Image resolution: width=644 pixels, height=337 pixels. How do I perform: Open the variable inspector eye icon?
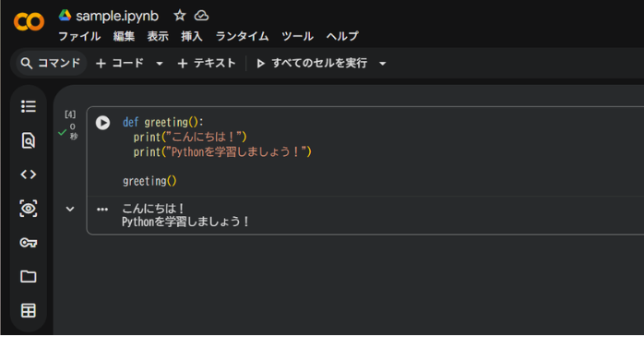tap(29, 209)
